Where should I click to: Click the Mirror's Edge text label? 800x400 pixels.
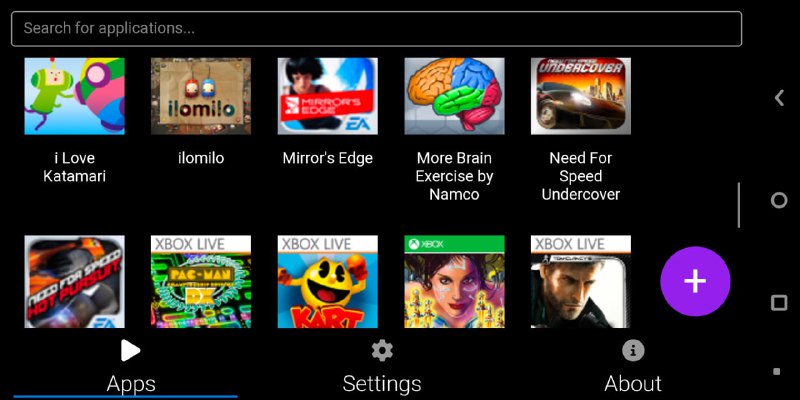click(x=328, y=158)
